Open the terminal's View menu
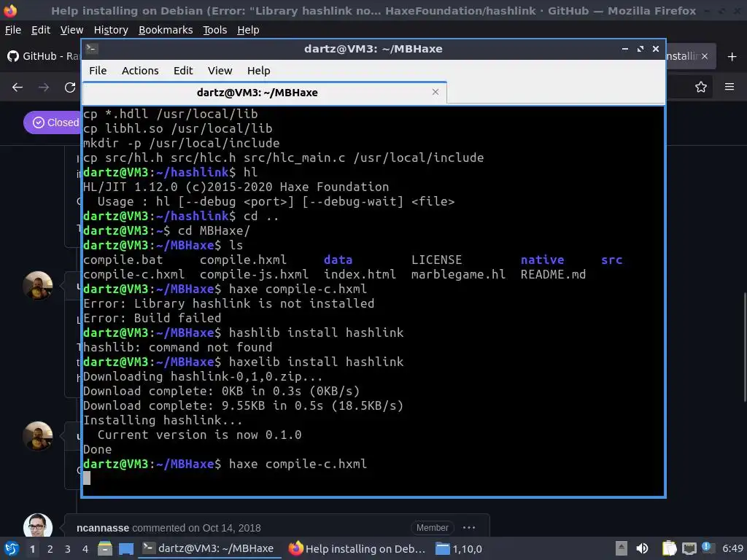Viewport: 747px width, 560px height. (220, 71)
